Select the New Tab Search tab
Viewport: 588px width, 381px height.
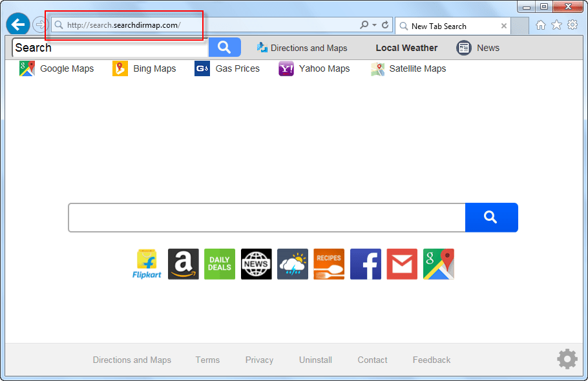(452, 26)
